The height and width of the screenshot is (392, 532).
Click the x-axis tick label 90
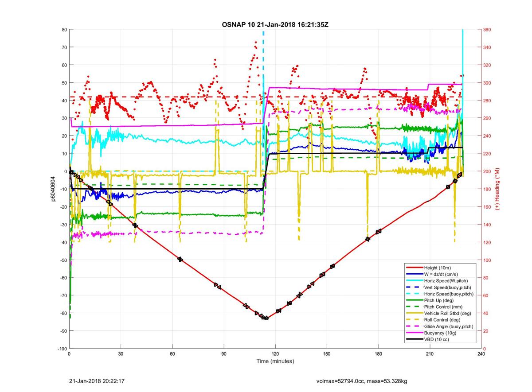click(x=224, y=354)
